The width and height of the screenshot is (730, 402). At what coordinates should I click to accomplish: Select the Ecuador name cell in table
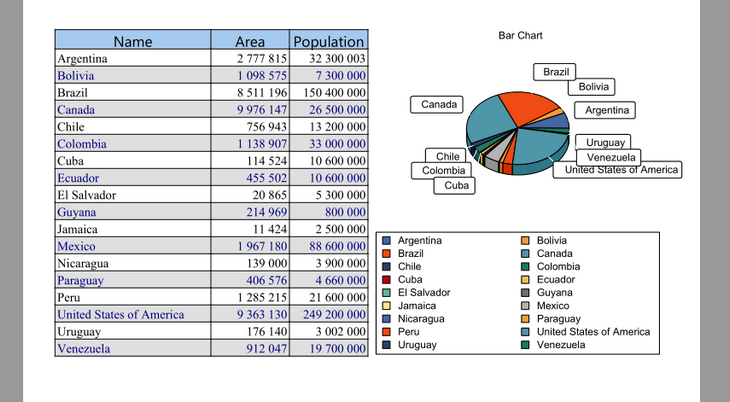tap(133, 178)
